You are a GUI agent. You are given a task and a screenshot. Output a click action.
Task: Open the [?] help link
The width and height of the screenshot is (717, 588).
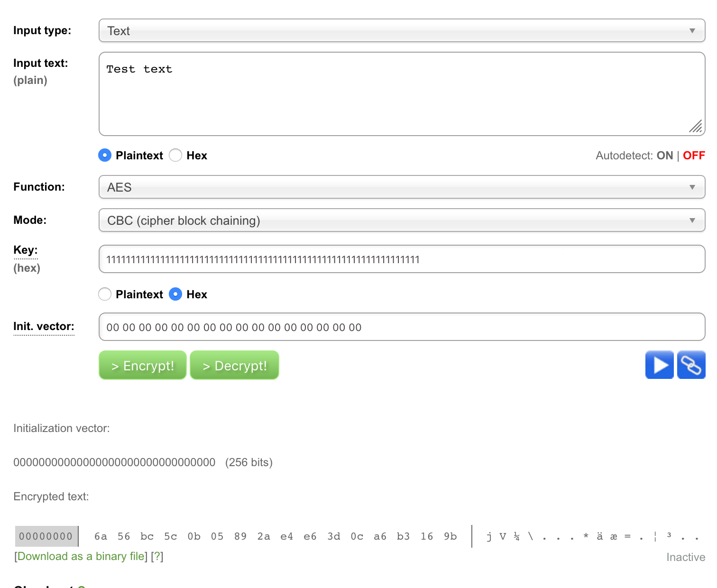point(157,556)
